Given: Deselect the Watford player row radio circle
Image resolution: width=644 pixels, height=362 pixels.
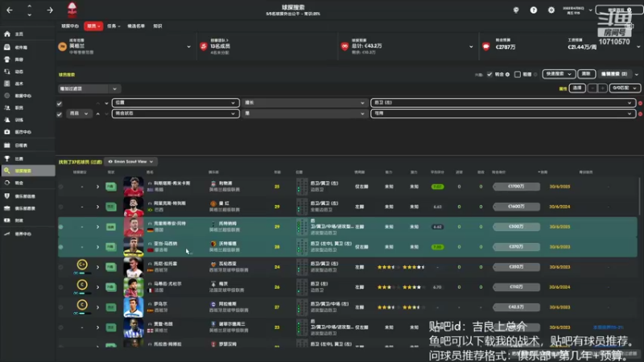Looking at the screenshot, I should tap(61, 247).
